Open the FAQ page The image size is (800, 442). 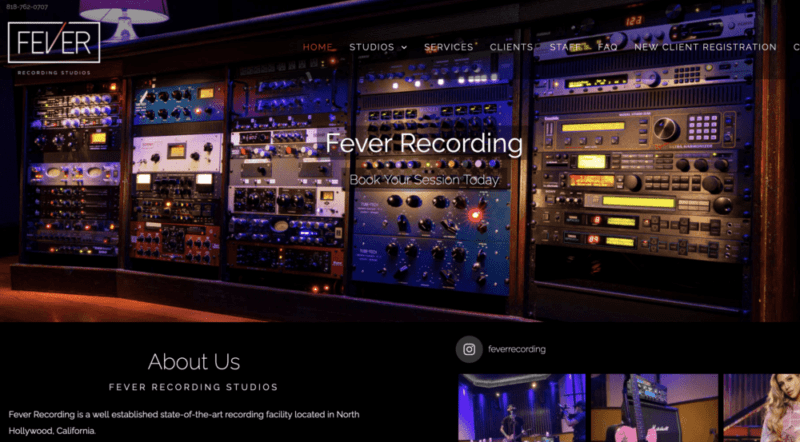tap(608, 47)
